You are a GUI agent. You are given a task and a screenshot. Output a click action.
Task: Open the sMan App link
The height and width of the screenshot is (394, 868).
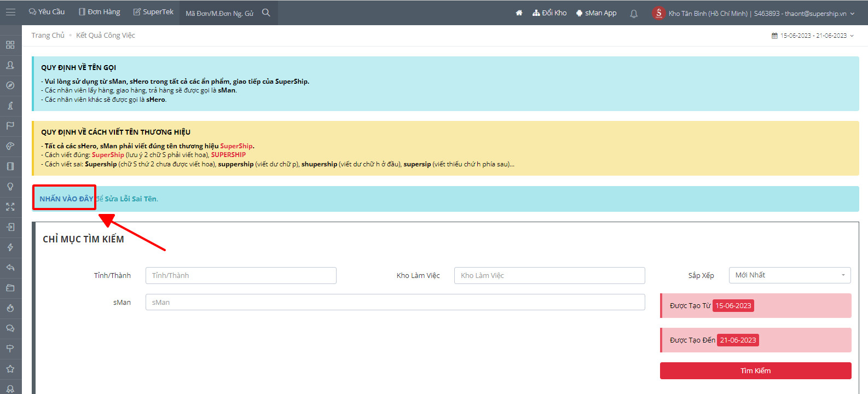596,13
